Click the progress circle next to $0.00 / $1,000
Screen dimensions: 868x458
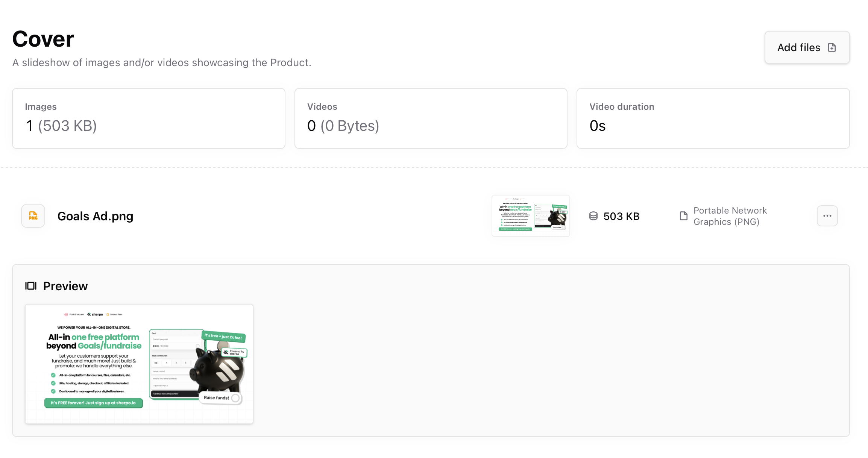(x=197, y=345)
